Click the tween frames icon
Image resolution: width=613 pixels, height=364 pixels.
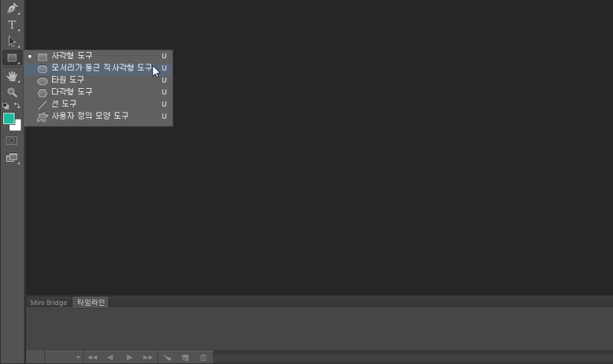point(167,357)
